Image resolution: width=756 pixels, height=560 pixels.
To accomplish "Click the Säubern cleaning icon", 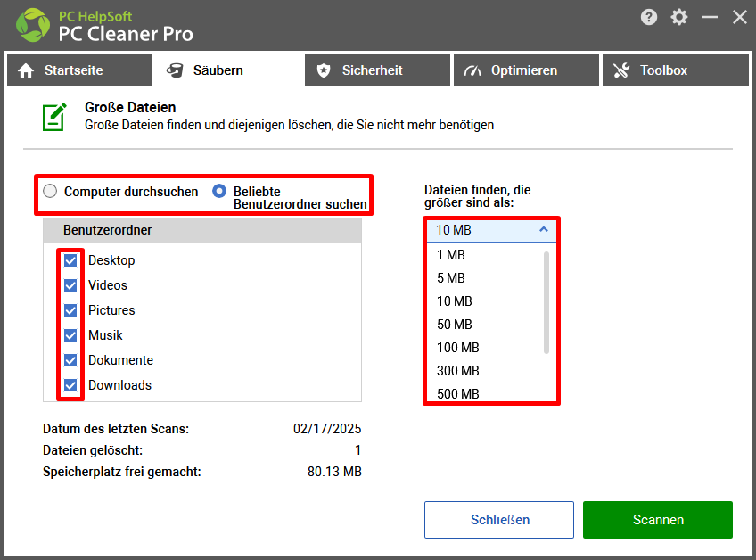I will [175, 70].
